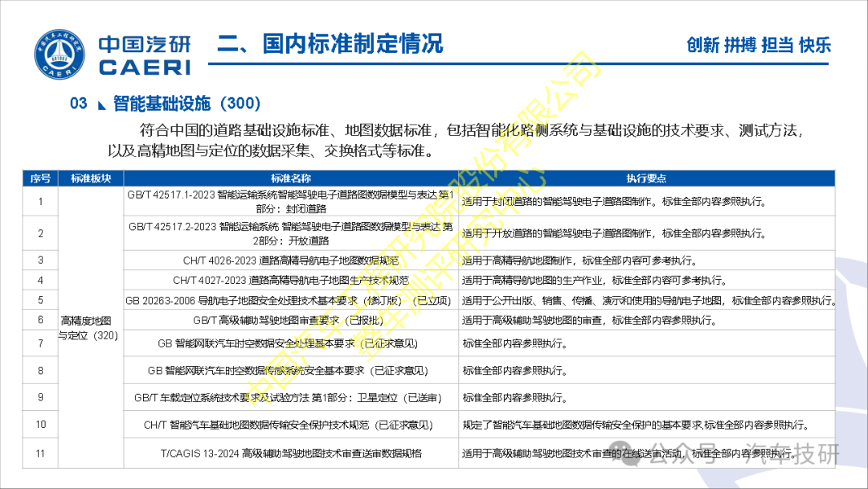
Task: Click the 标准名称 column header
Action: [x=291, y=179]
